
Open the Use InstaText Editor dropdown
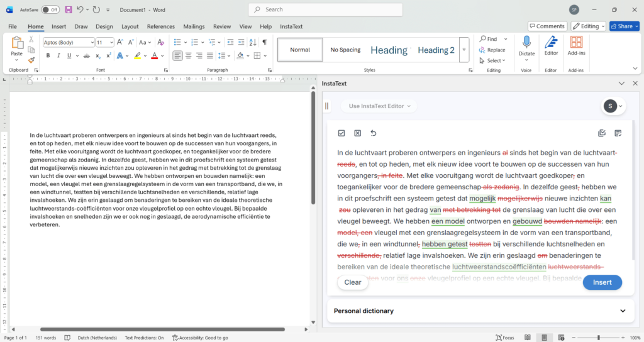(379, 106)
